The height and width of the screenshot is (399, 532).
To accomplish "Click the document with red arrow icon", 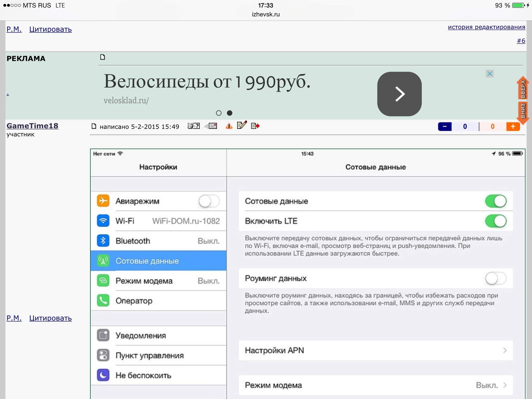I will 255,126.
